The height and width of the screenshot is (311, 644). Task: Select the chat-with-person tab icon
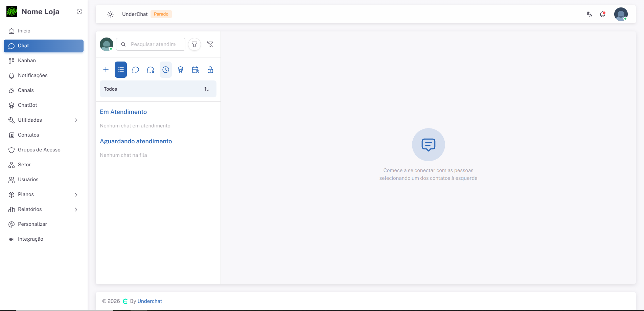pos(151,70)
